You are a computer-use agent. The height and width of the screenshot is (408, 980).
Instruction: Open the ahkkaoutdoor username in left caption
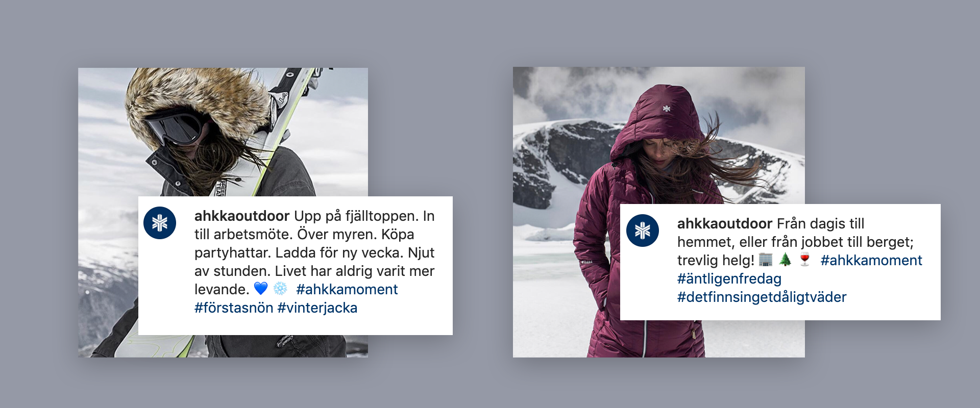242,216
